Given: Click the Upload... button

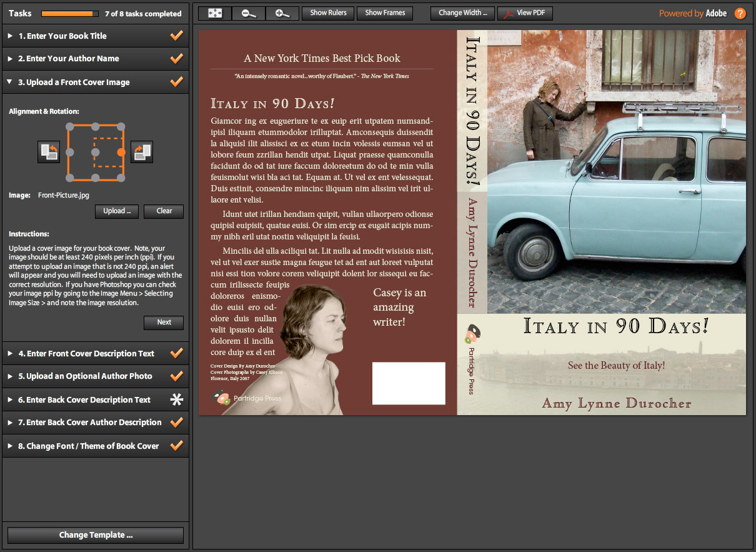Looking at the screenshot, I should (117, 211).
